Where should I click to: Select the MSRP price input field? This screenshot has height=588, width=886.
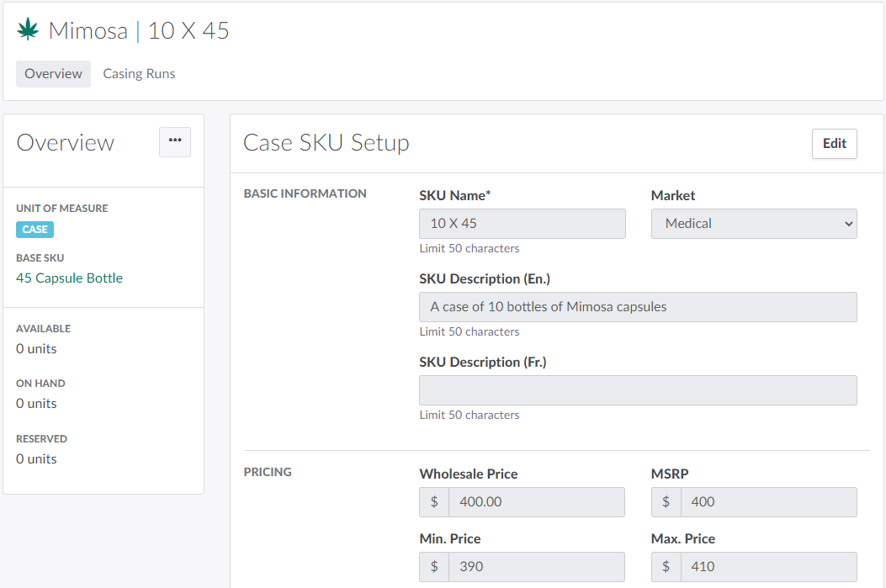tap(767, 502)
